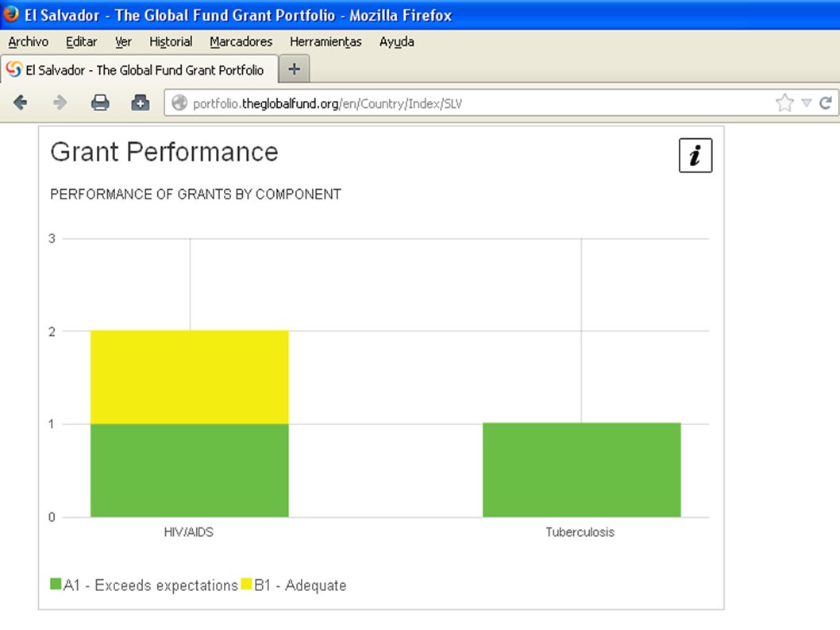Click the yellow B1 Adequate legend swatch
The height and width of the screenshot is (630, 840).
(x=246, y=584)
